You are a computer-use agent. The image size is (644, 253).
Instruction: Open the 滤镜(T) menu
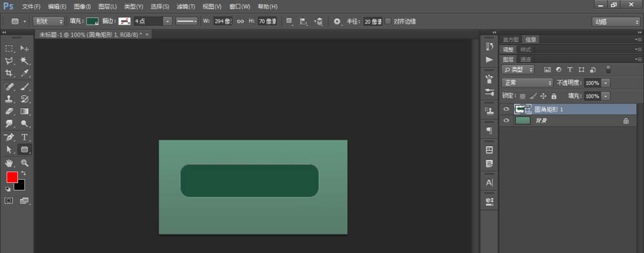[x=185, y=6]
